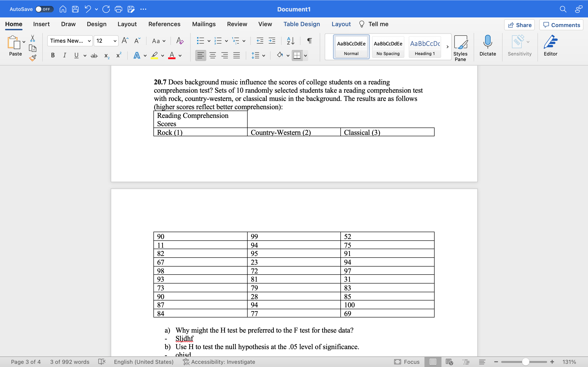Toggle strikethrough on selected text
Viewport: 588px width, 367px height.
tap(94, 55)
